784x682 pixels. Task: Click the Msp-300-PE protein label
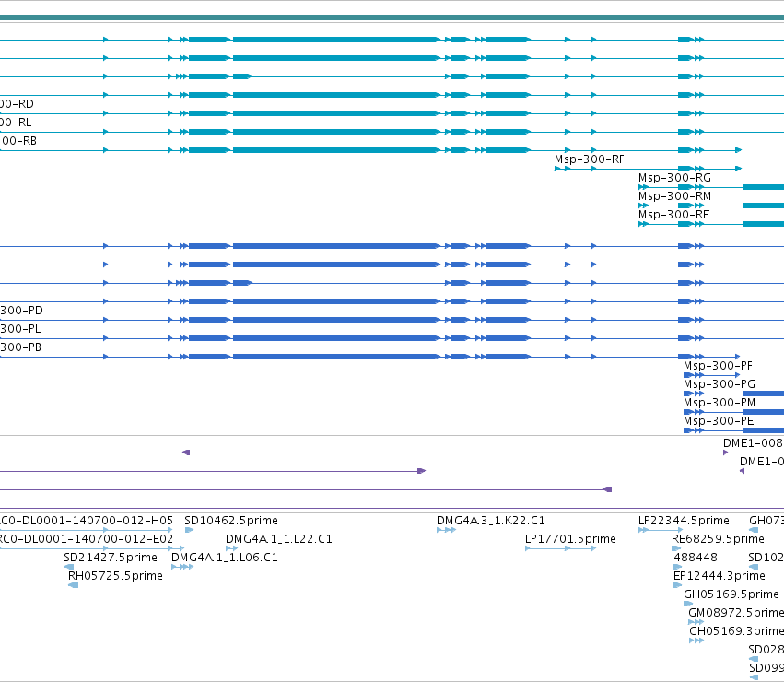tap(719, 421)
